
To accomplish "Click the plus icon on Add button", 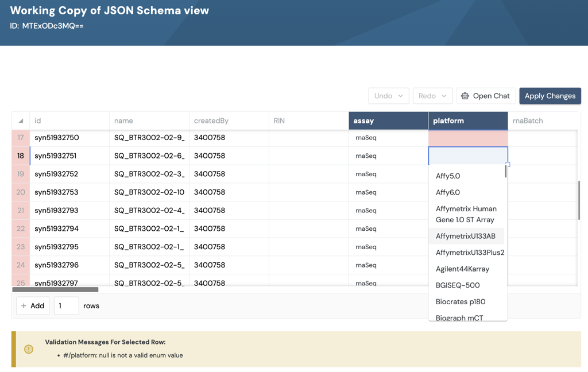I will (x=24, y=306).
